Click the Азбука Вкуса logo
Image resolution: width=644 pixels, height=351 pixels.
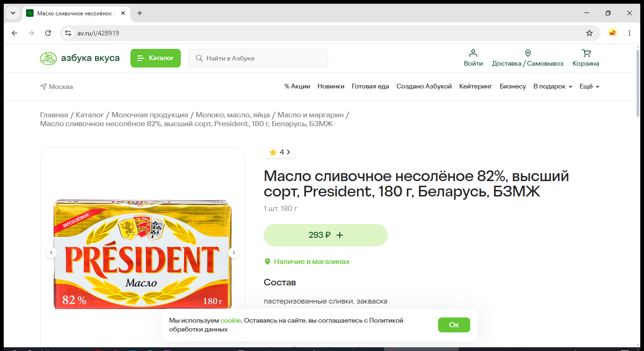(x=80, y=58)
